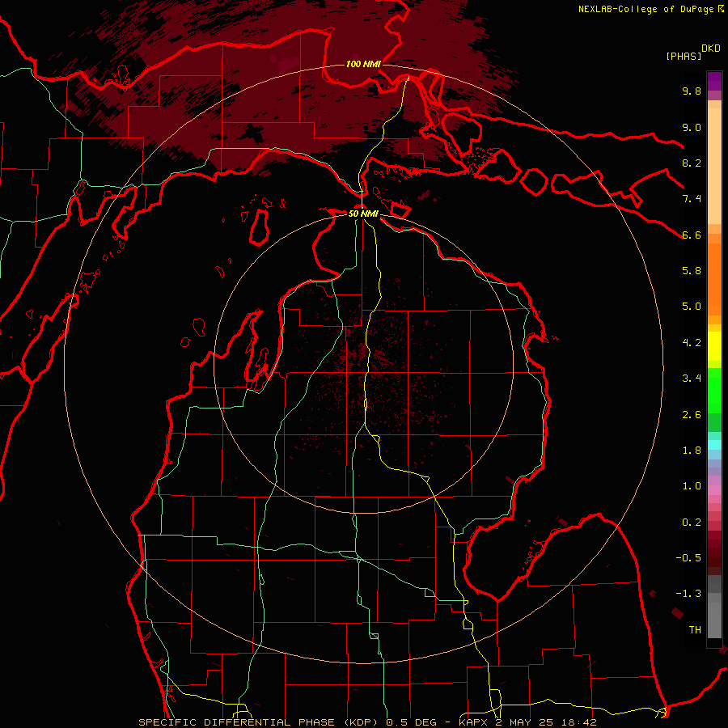
Task: Click the 4.2 scale value
Action: point(692,343)
